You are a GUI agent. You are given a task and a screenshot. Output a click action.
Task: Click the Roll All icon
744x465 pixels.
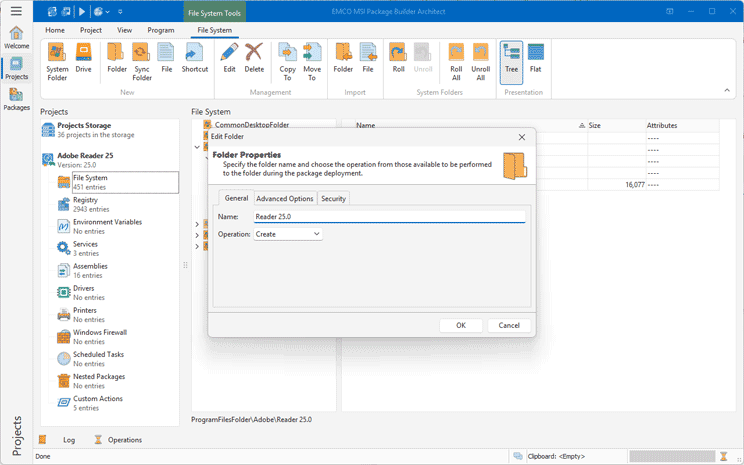tap(456, 59)
